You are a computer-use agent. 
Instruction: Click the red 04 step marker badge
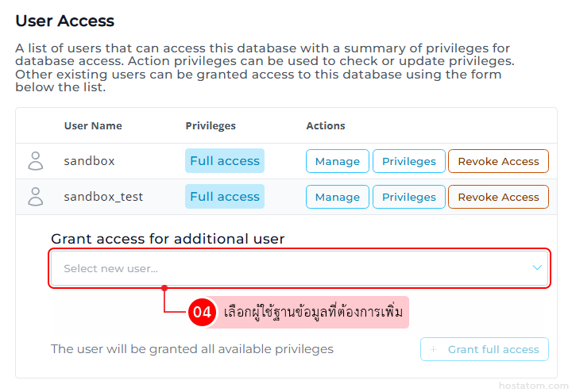pyautogui.click(x=202, y=312)
